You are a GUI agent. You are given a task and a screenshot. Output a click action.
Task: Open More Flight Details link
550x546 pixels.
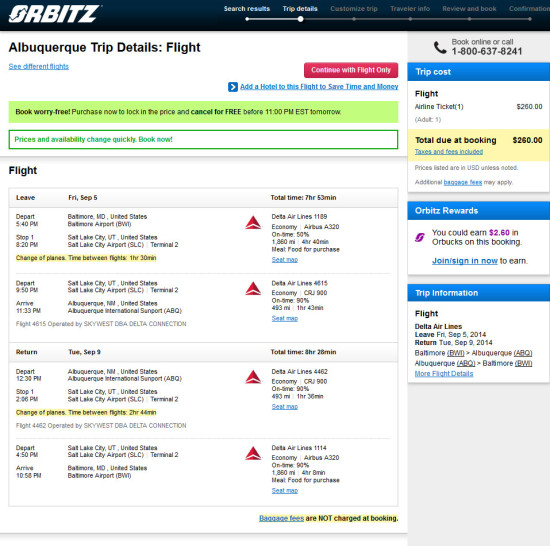pos(444,374)
